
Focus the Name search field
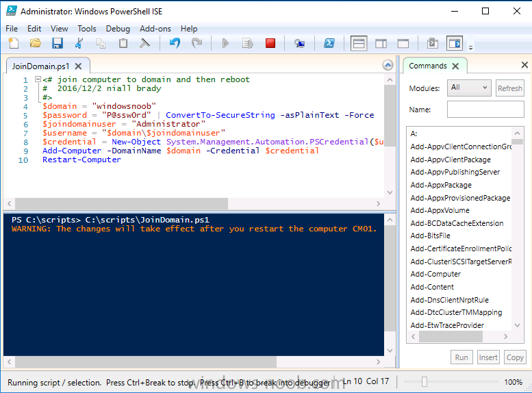(x=485, y=110)
